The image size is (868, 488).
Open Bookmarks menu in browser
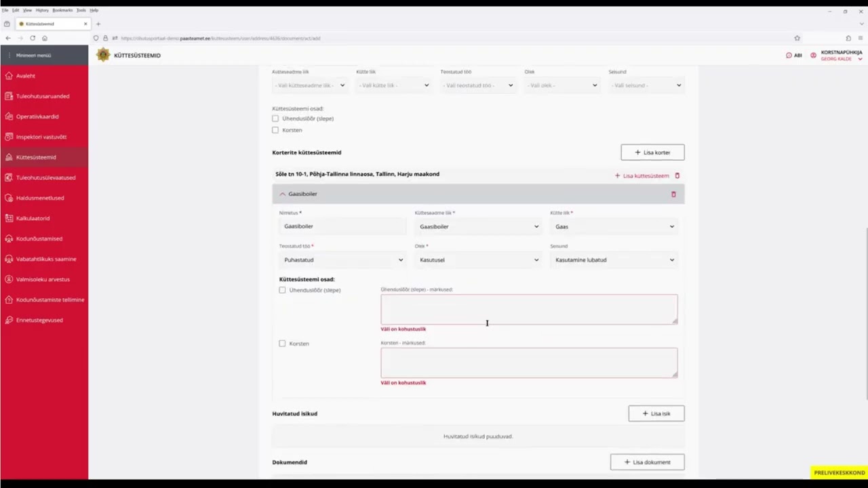[62, 10]
